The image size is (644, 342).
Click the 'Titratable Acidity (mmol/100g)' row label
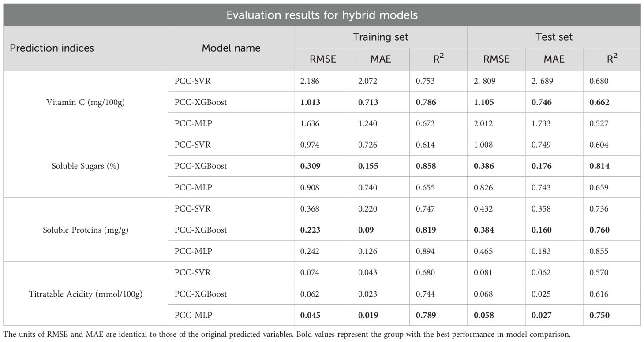coord(86,294)
